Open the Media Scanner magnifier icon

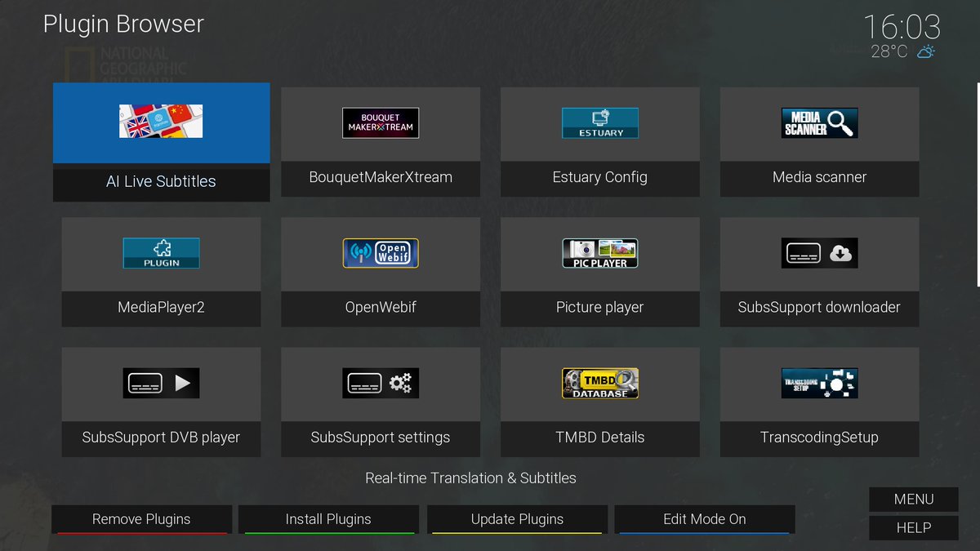tap(819, 122)
